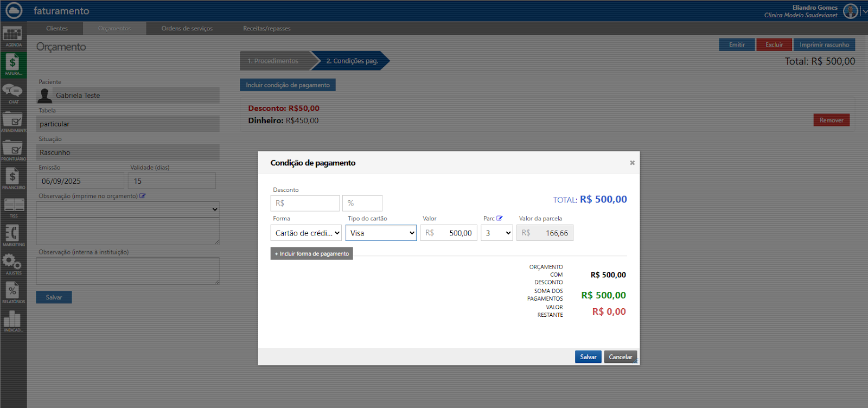This screenshot has height=408, width=868.
Task: Open the Chat sidebar icon
Action: [x=13, y=93]
